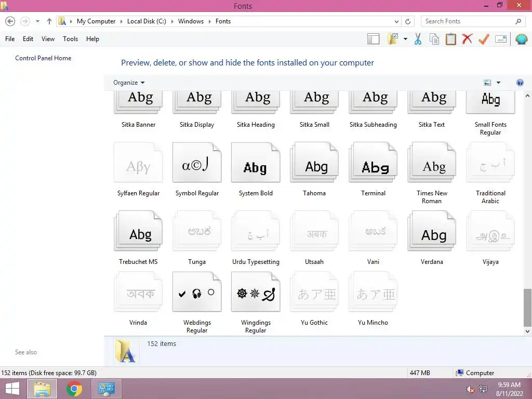Select the Times New Roman font icon
The image size is (532, 399).
pyautogui.click(x=432, y=163)
